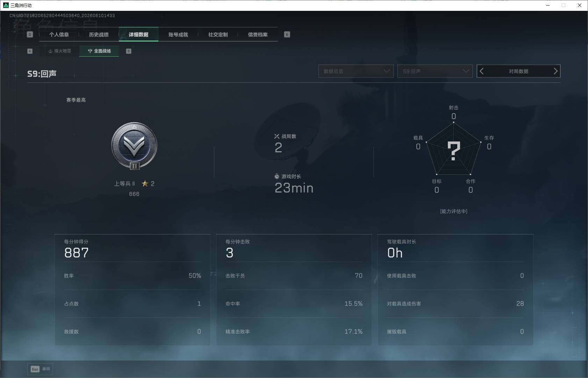Click the gold star rank icon
Screen dimensions: 588x378
(x=145, y=183)
